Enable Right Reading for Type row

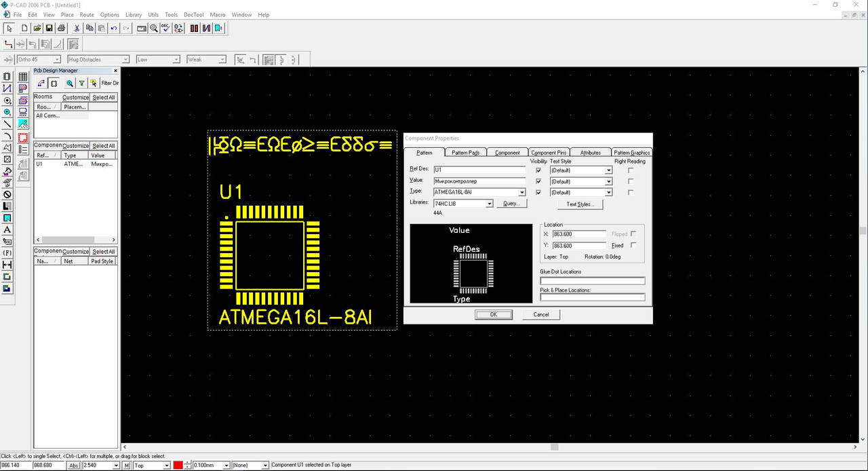coord(631,192)
